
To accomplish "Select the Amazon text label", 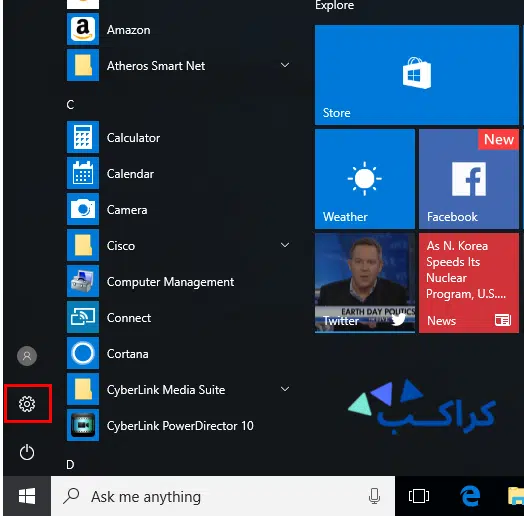I will tap(129, 30).
